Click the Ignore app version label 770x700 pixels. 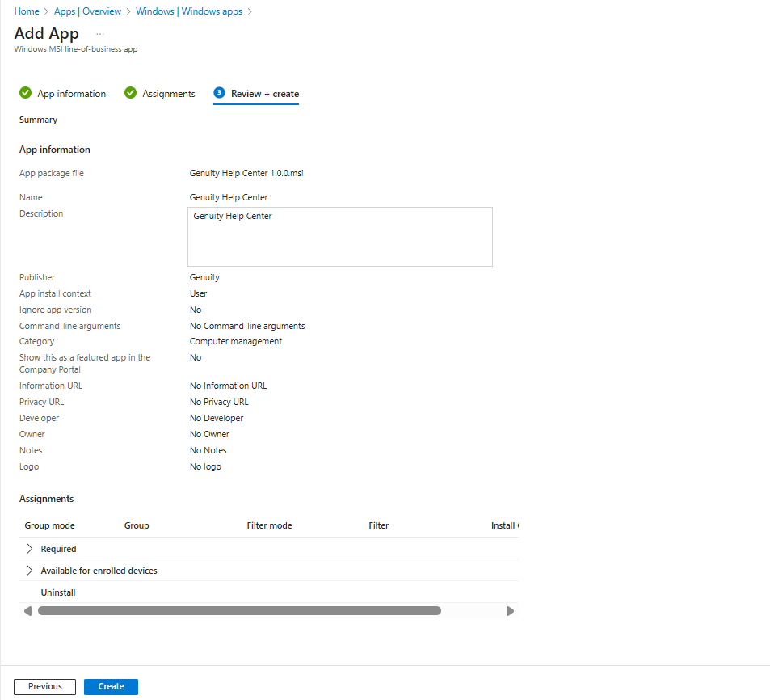click(x=56, y=310)
